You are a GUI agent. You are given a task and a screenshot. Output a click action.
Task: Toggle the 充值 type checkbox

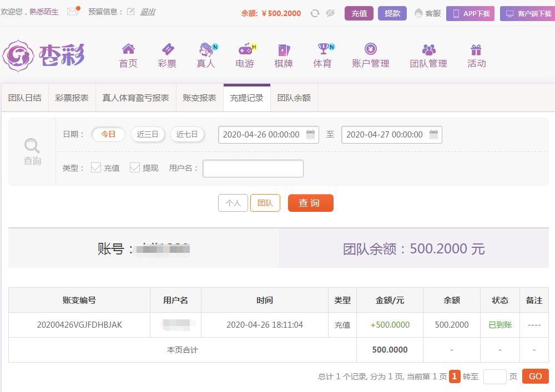coord(96,167)
